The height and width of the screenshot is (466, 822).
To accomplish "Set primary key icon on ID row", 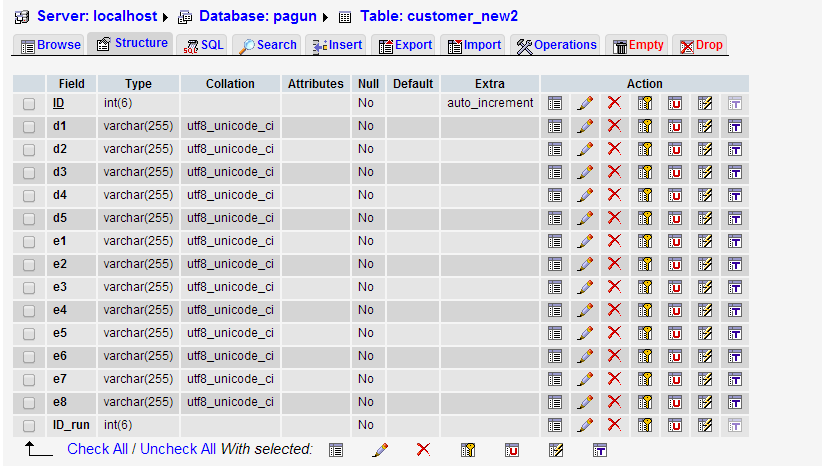I will [645, 103].
